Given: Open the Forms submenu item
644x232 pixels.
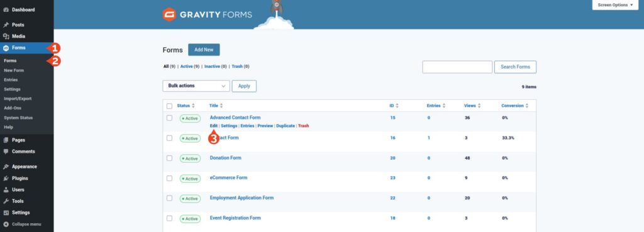Looking at the screenshot, I should click(10, 61).
